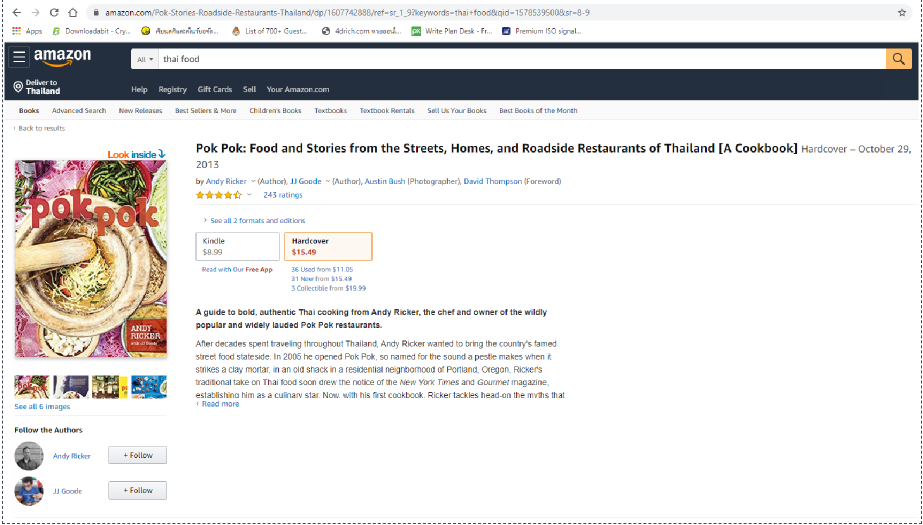Image resolution: width=923 pixels, height=525 pixels.
Task: Expand See all 2 formats and editions
Action: coord(254,221)
